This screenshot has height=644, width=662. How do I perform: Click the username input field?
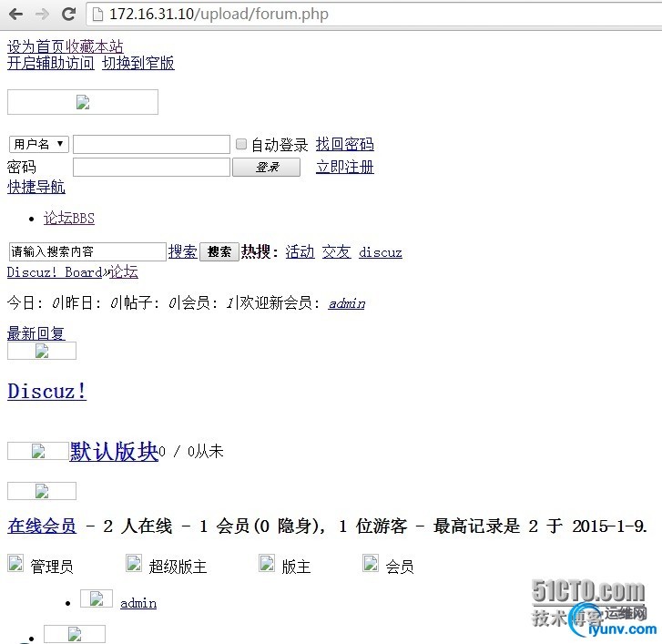[x=151, y=145]
